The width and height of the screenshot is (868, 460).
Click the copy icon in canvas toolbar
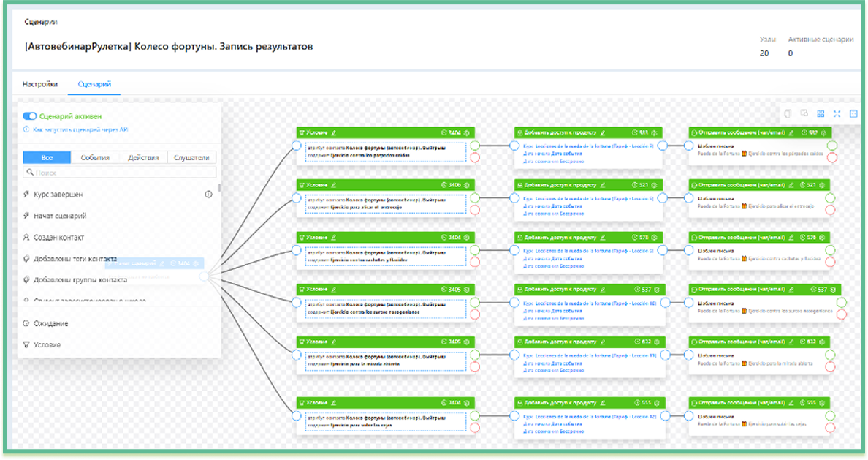tap(788, 113)
